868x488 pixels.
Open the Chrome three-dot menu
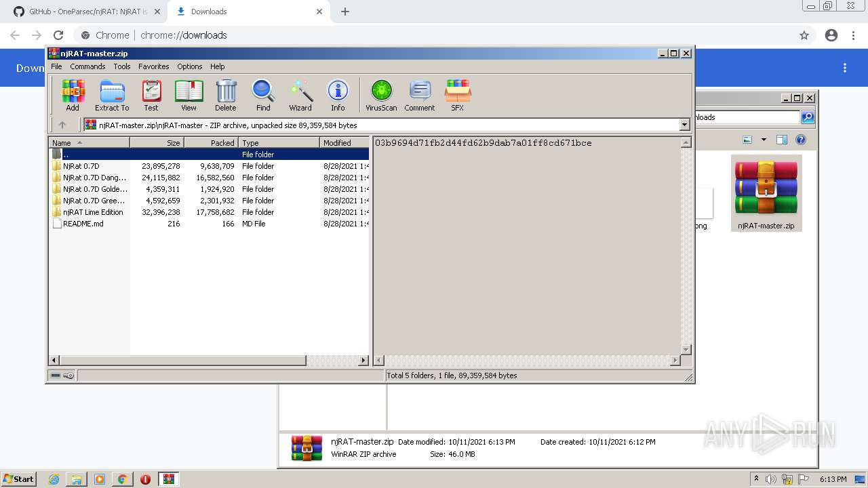coord(853,35)
